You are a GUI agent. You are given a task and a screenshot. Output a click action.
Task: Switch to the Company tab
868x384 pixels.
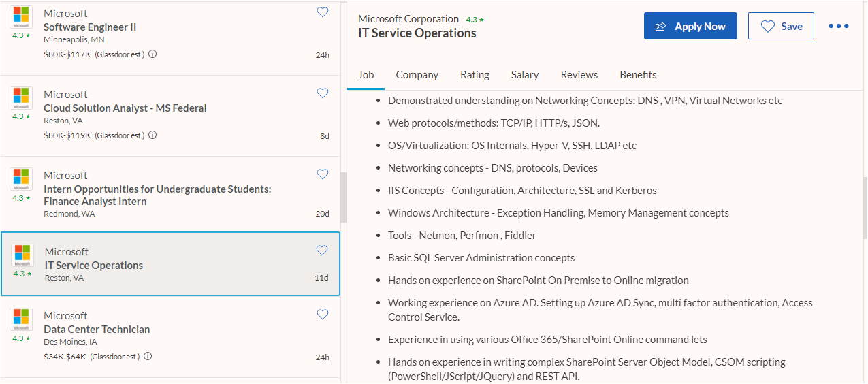pos(417,75)
